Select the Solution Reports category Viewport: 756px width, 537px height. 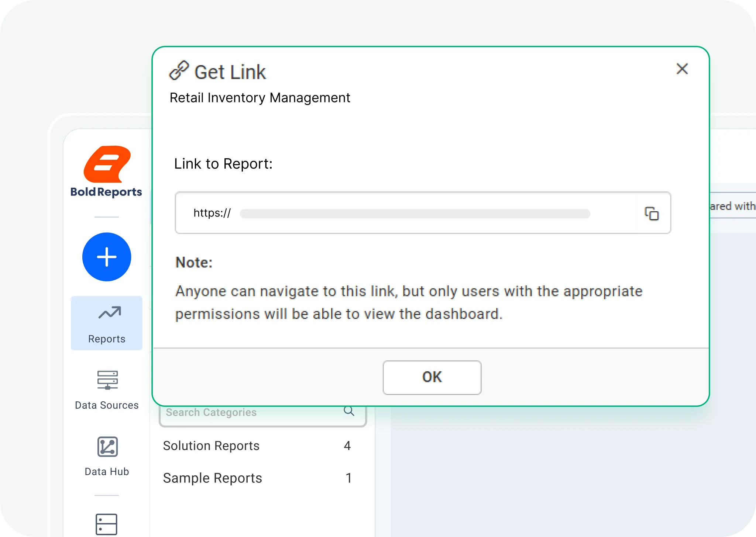[211, 446]
